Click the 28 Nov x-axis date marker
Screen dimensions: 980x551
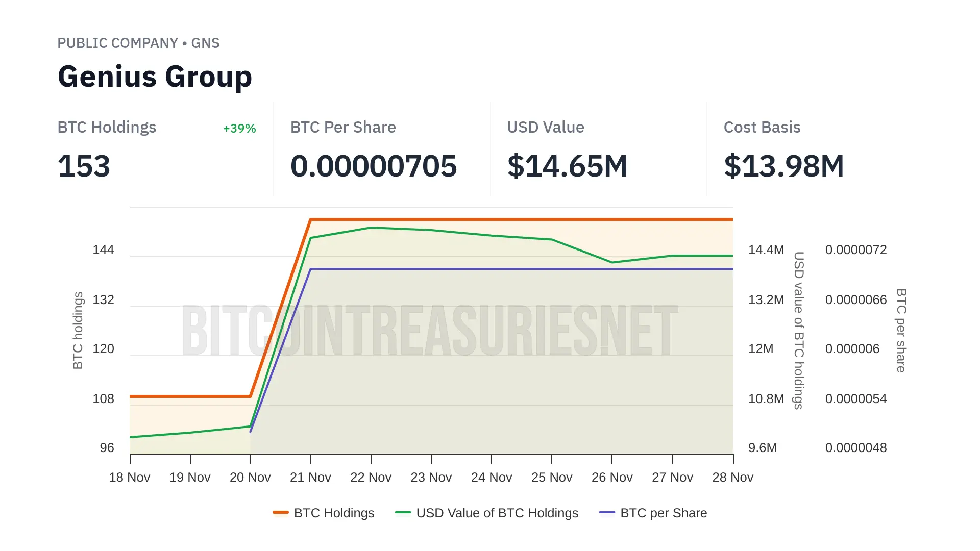[x=732, y=477]
